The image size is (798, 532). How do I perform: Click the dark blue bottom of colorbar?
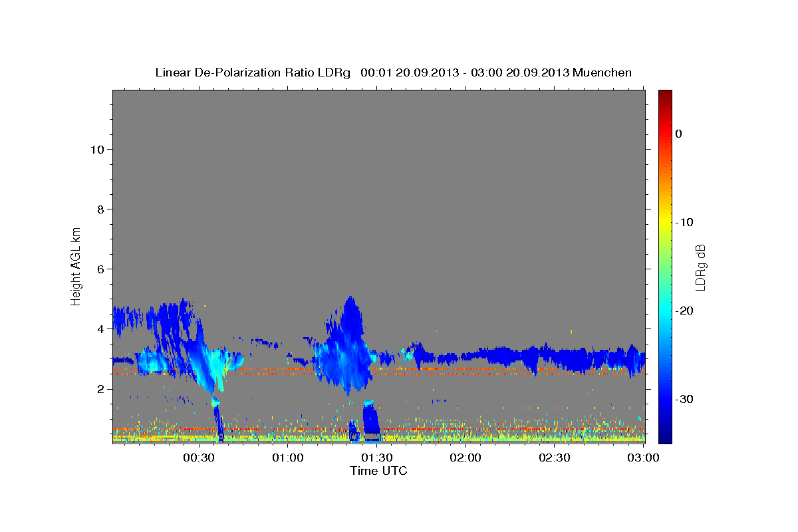665,436
